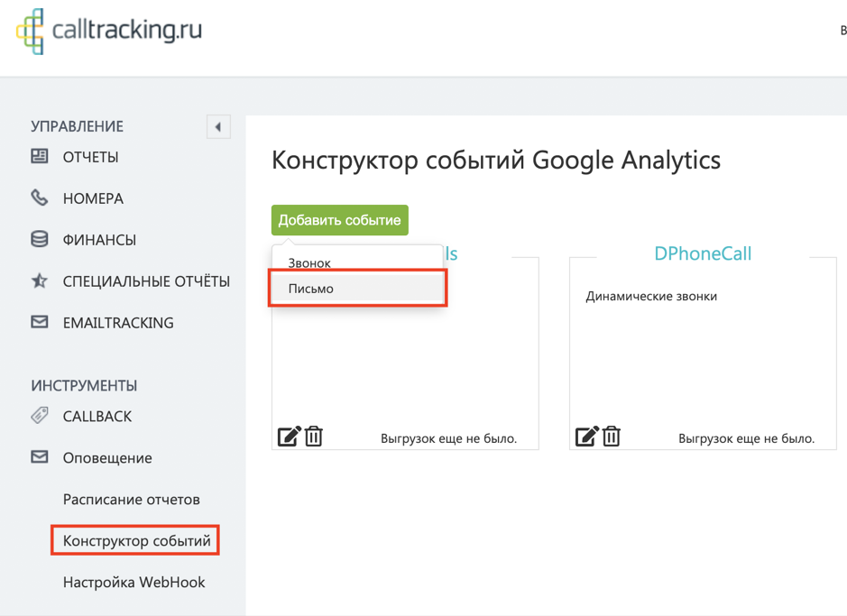The height and width of the screenshot is (616, 847).
Task: Delete the first event card
Action: 313,437
